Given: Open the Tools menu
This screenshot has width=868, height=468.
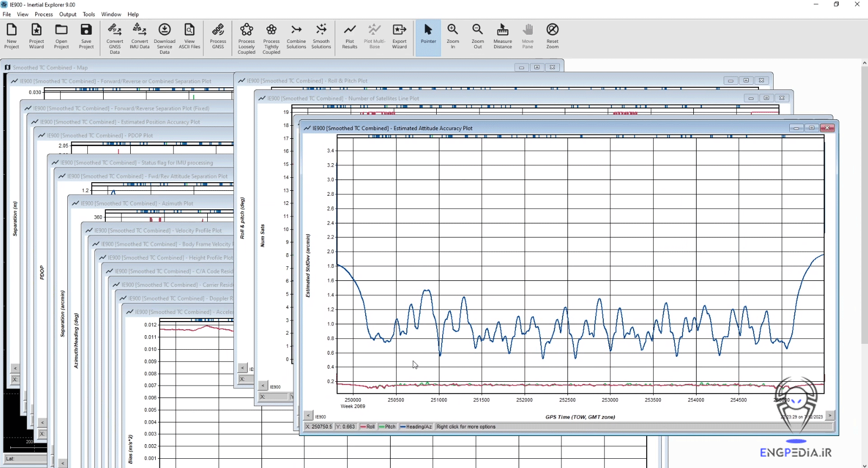Looking at the screenshot, I should (x=89, y=14).
